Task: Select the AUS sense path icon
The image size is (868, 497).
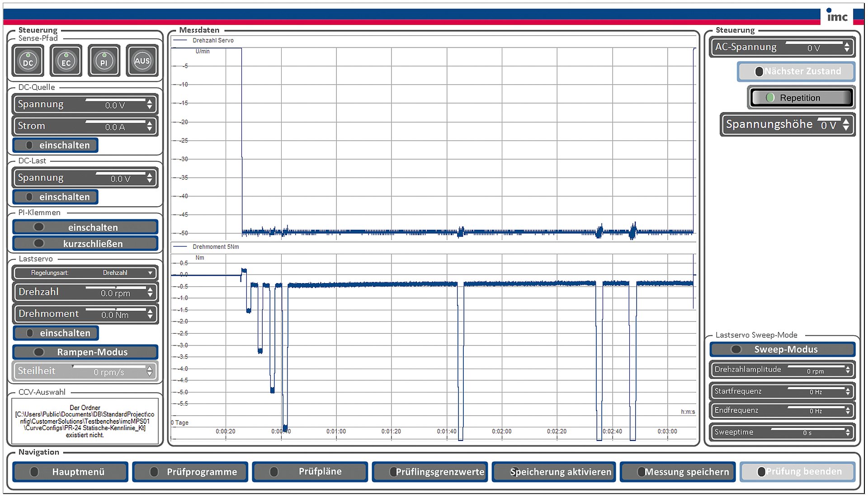Action: (142, 61)
